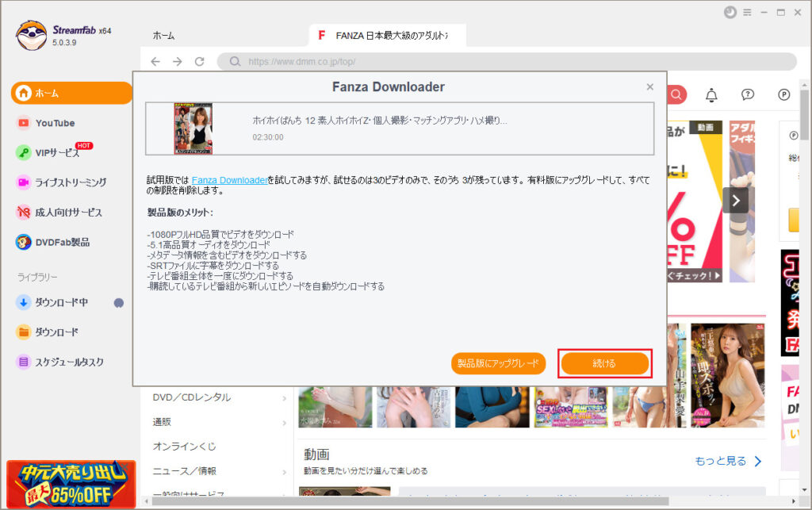Image resolution: width=812 pixels, height=510 pixels.
Task: Click the StreamFab sloth logo
Action: [31, 35]
